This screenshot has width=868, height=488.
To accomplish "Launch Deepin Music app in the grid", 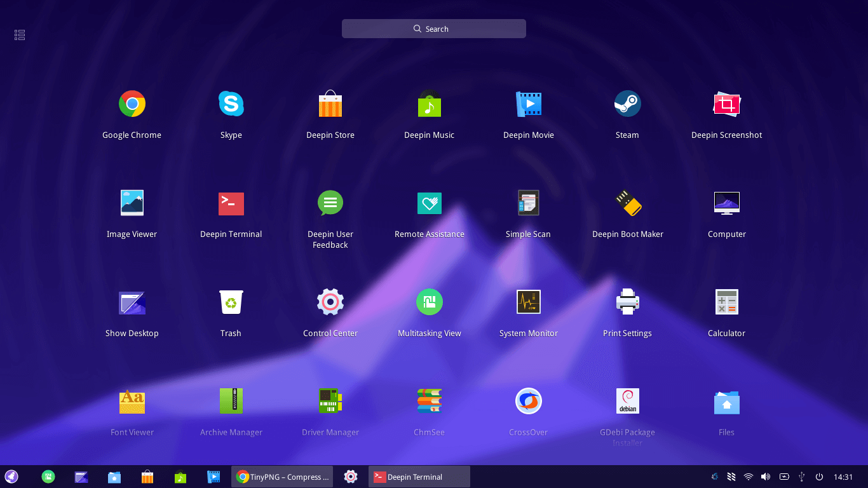I will coord(429,104).
